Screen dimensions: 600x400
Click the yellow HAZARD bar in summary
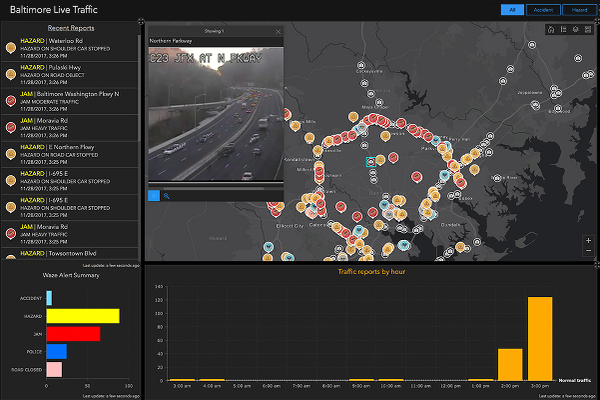tap(82, 316)
